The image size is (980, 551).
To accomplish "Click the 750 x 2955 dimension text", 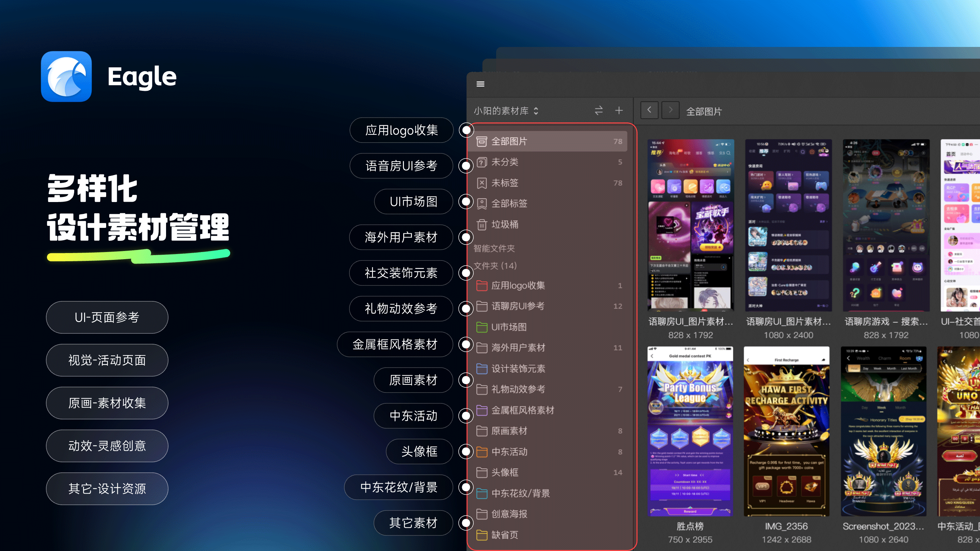I will click(x=690, y=539).
